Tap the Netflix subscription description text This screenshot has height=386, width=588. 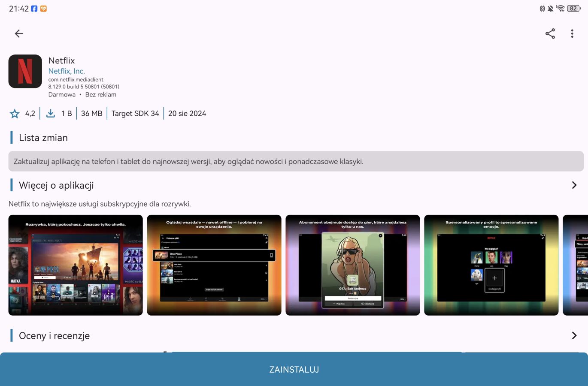point(100,204)
